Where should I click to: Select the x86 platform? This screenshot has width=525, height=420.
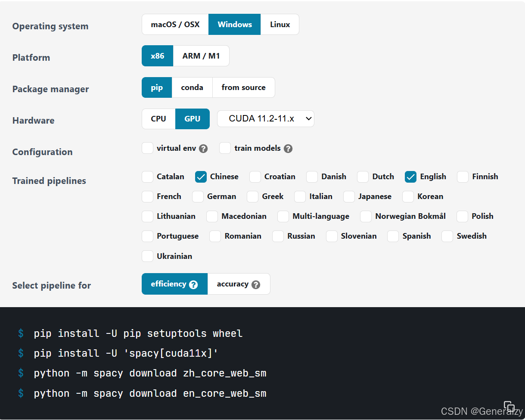click(x=158, y=56)
